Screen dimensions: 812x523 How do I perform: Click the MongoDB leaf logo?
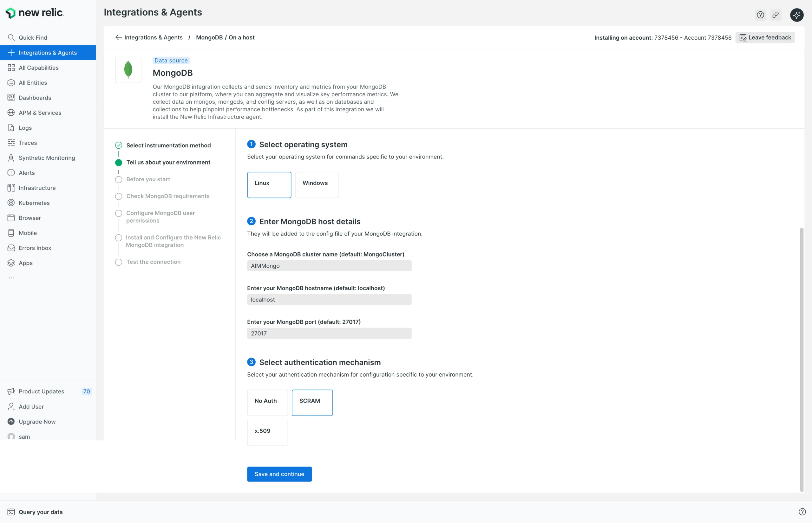pos(128,70)
